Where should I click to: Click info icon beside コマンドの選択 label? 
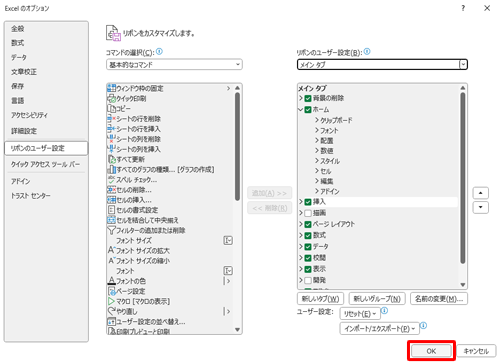(159, 51)
